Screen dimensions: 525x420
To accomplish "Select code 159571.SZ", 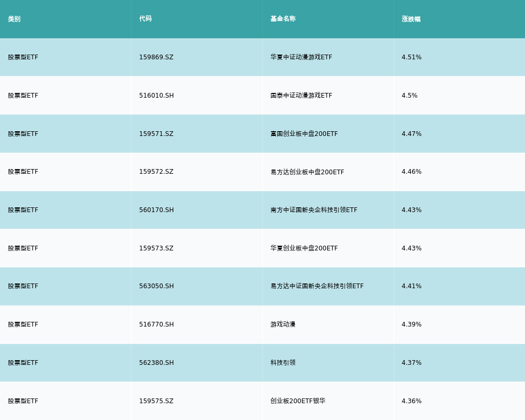I will click(156, 134).
